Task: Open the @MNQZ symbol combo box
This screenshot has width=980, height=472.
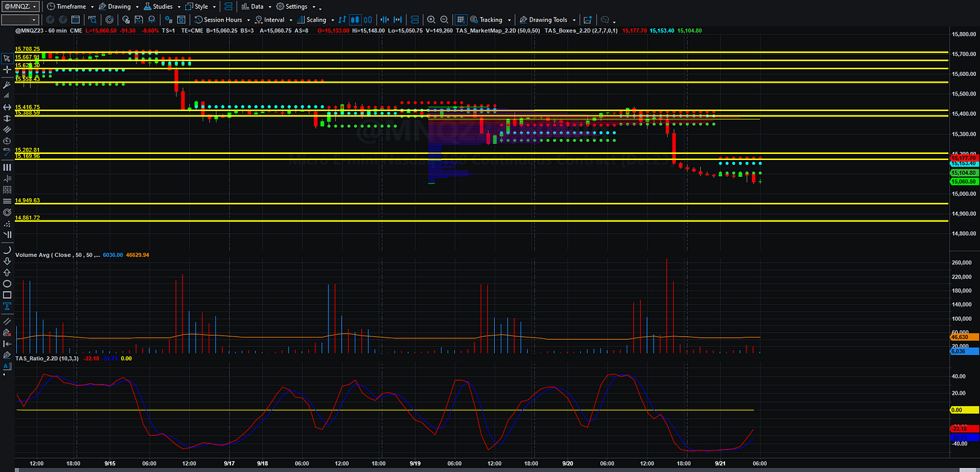Action: [x=22, y=6]
